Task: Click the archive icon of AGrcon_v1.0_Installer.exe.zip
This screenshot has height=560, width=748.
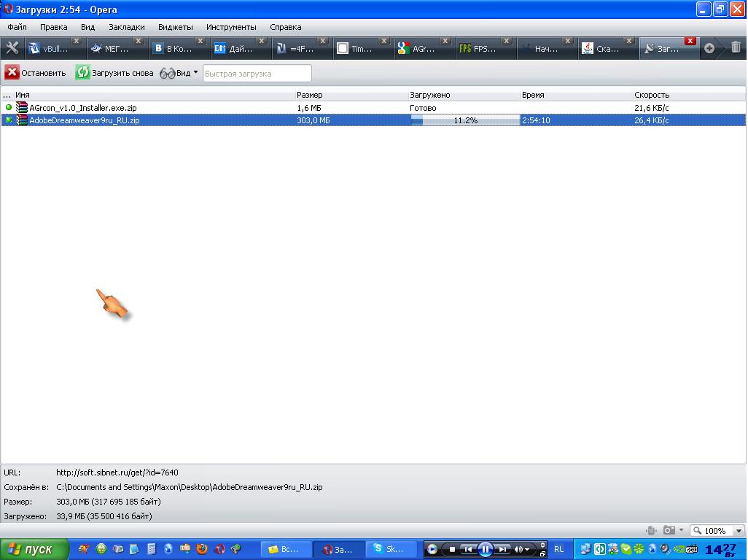Action: point(22,108)
